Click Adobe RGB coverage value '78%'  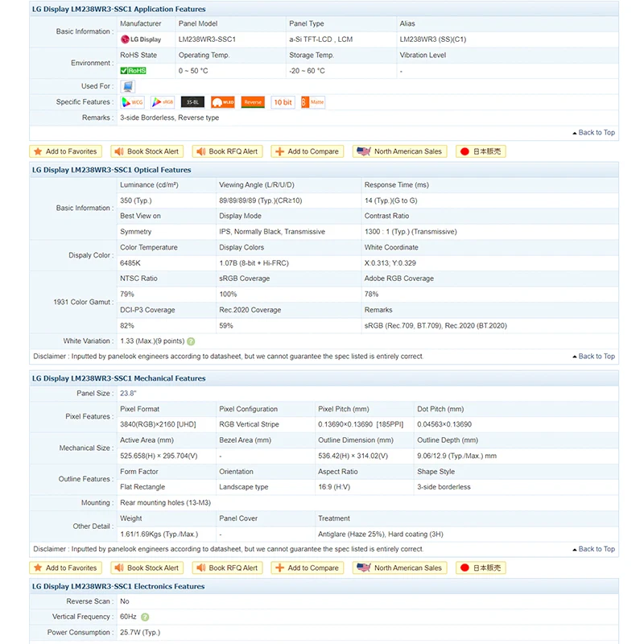click(371, 294)
